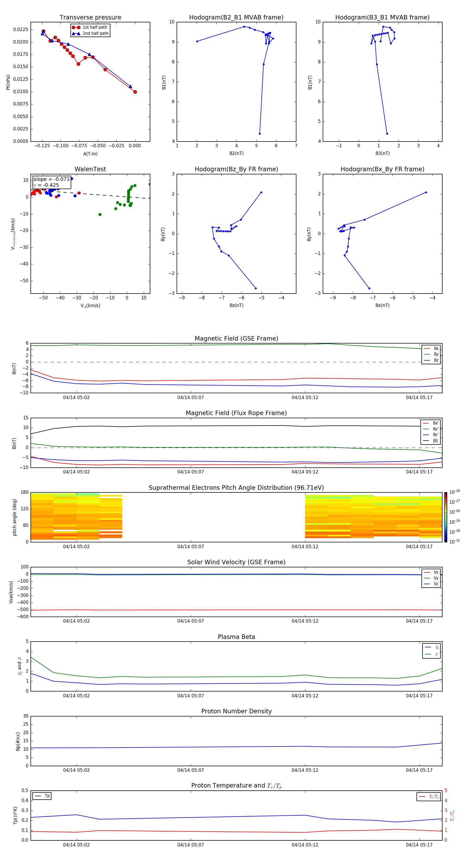Screen dimensions: 473x868
Task: Click the "Transverse pressure" plot title
Action: [90, 18]
